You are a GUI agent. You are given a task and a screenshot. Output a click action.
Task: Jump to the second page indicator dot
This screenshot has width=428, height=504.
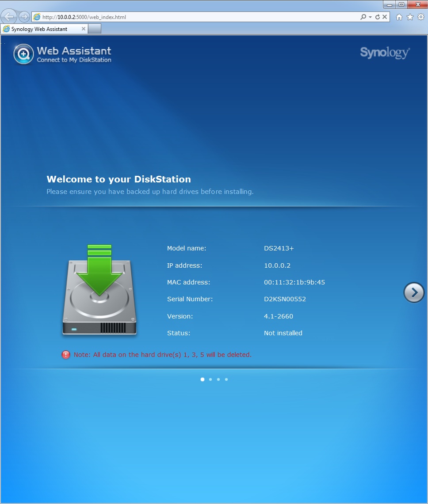pos(210,379)
